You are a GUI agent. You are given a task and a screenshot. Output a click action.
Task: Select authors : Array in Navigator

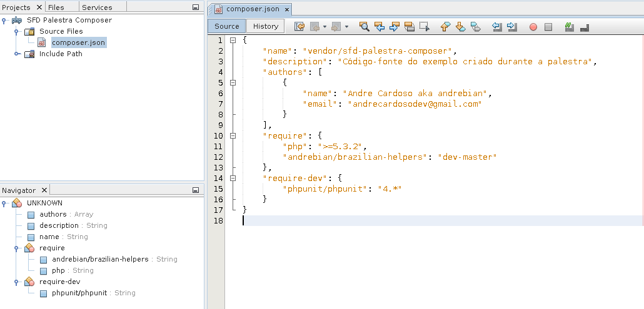(x=66, y=214)
